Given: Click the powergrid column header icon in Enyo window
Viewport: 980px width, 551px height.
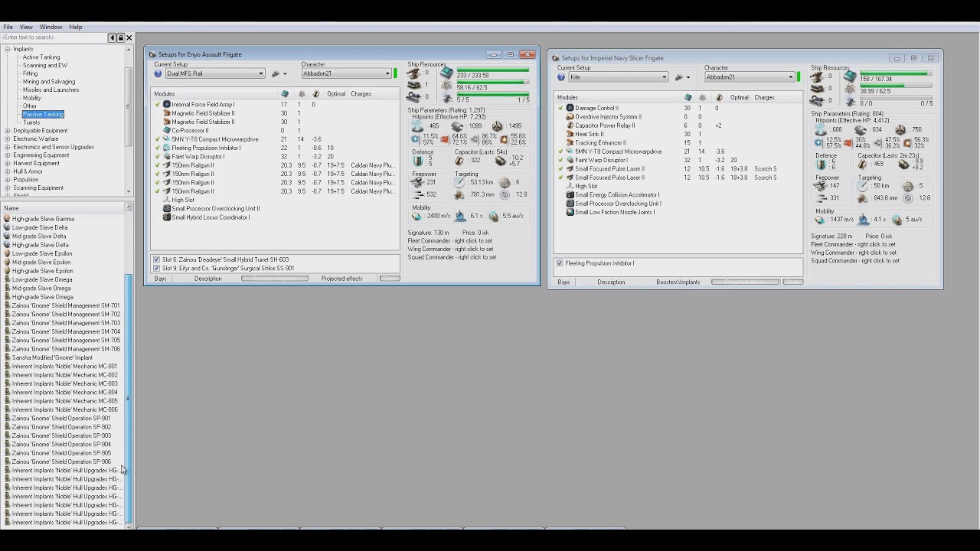Looking at the screenshot, I should point(301,94).
